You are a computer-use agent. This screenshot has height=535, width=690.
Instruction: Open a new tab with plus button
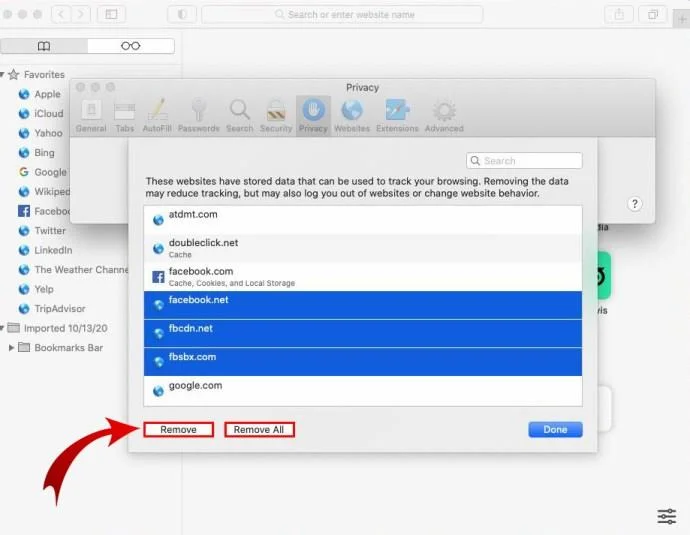point(682,19)
